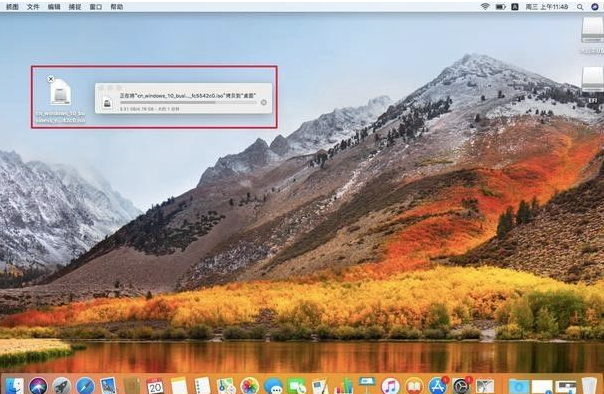
Task: Open Finder from the Dock
Action: pyautogui.click(x=14, y=386)
